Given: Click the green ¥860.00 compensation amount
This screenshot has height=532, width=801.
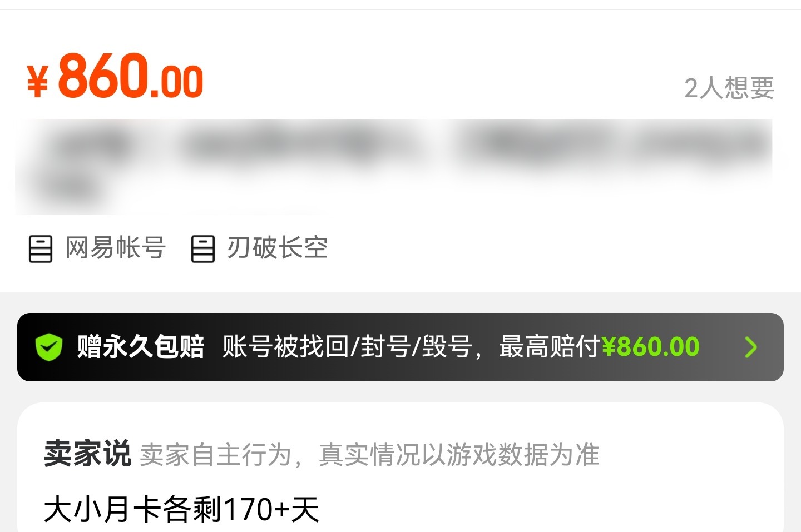Looking at the screenshot, I should (650, 347).
